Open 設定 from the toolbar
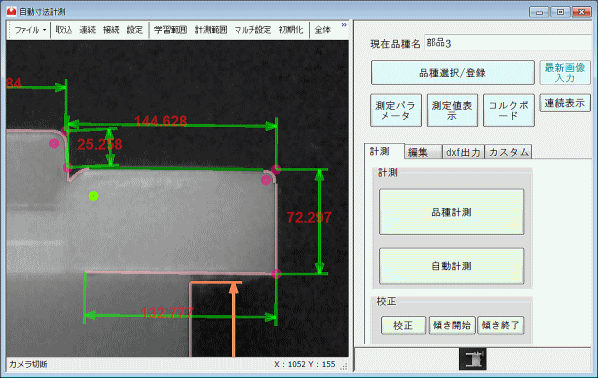 pyautogui.click(x=135, y=30)
